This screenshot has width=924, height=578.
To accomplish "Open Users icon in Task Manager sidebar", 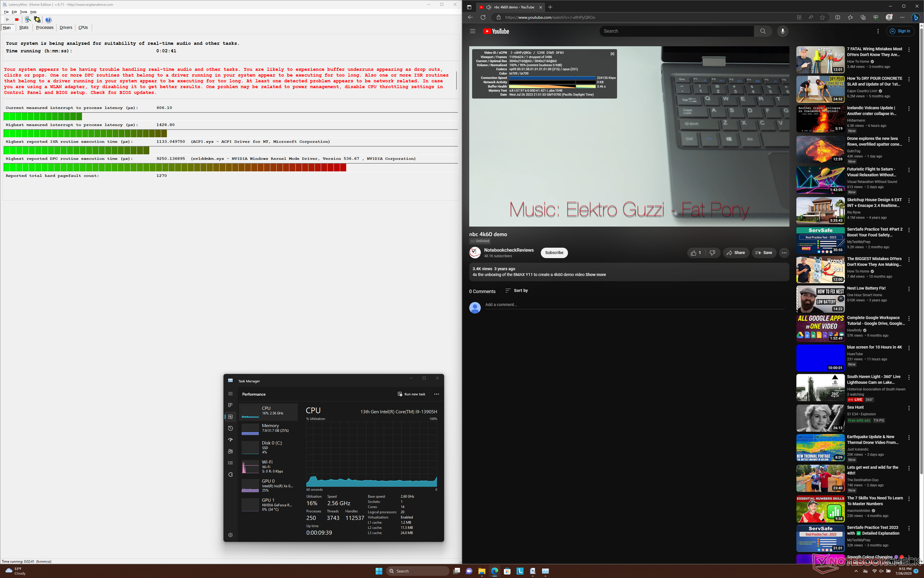I will coord(230,451).
